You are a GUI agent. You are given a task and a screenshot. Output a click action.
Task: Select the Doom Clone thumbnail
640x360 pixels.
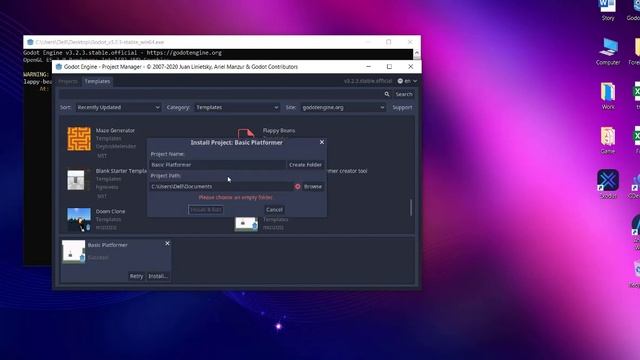(x=79, y=220)
